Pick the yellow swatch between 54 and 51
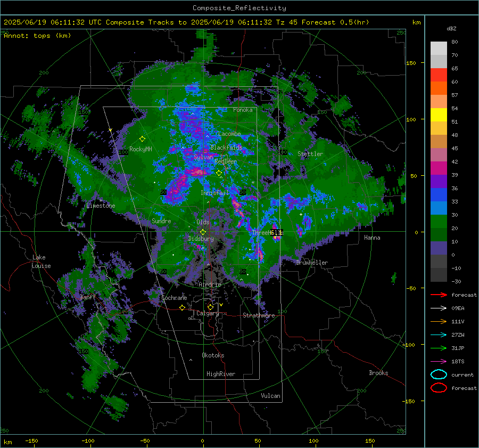The image size is (479, 448). (x=439, y=115)
